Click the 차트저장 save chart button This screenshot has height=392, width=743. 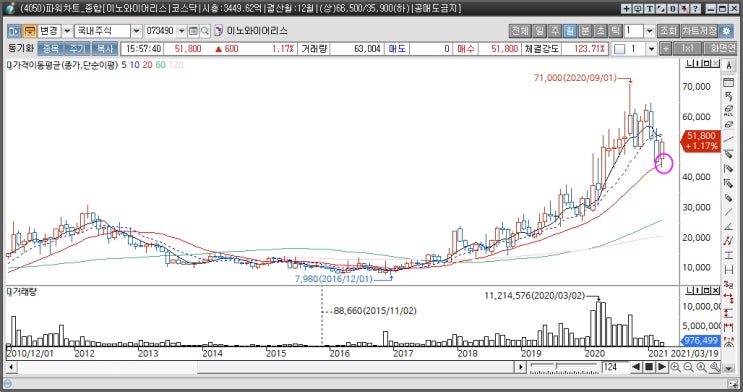(x=699, y=31)
